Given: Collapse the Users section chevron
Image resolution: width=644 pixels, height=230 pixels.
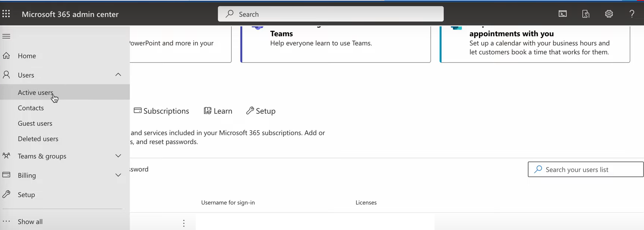Looking at the screenshot, I should click(118, 75).
